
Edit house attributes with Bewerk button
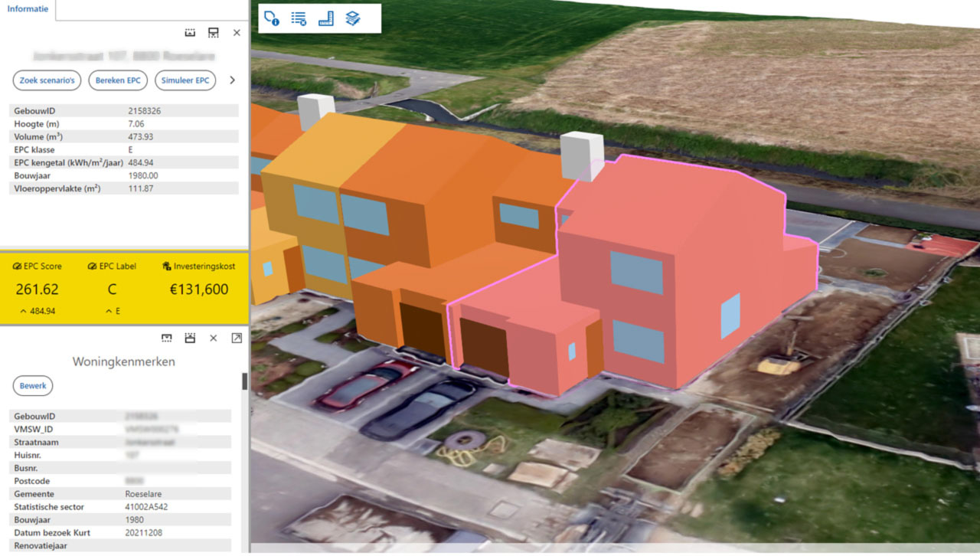pyautogui.click(x=33, y=386)
